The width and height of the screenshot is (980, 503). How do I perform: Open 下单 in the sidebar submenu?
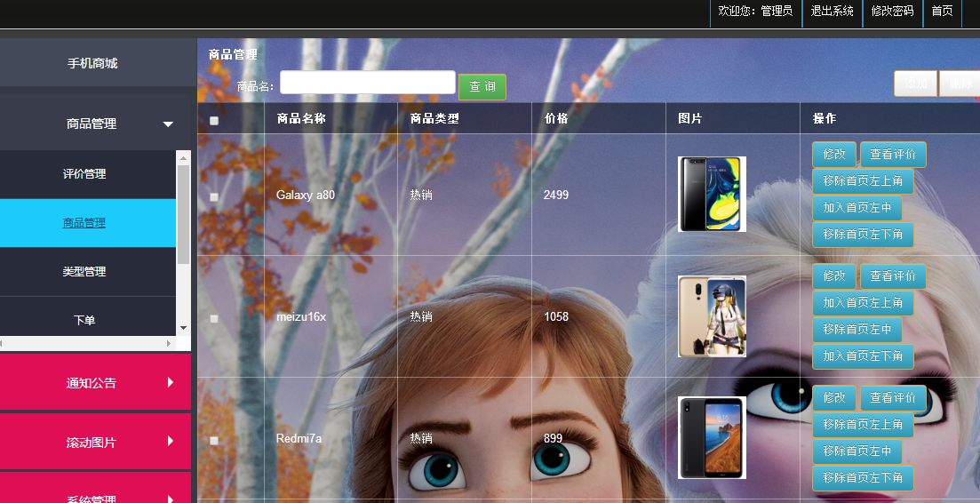tap(84, 320)
